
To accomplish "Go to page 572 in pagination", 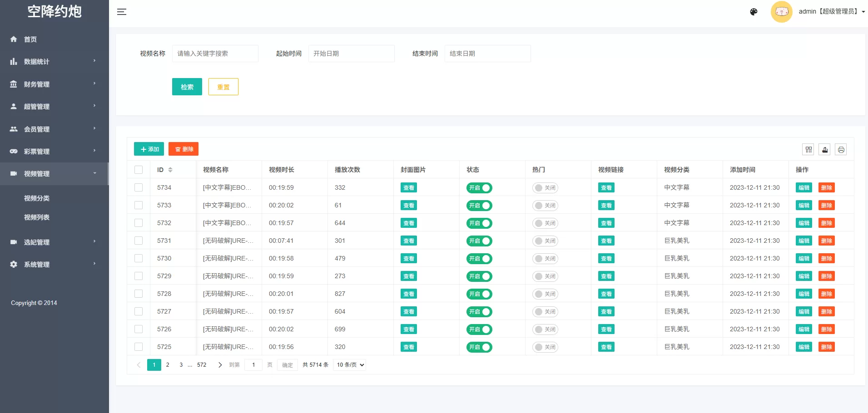I will point(202,364).
